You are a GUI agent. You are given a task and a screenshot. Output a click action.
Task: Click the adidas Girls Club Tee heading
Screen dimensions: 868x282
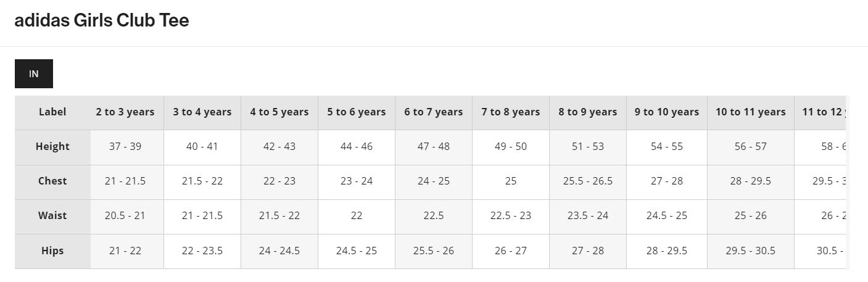102,20
